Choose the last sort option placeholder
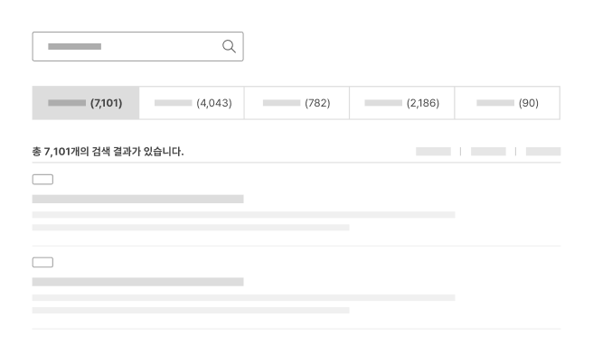This screenshot has width=593, height=364. pos(543,151)
